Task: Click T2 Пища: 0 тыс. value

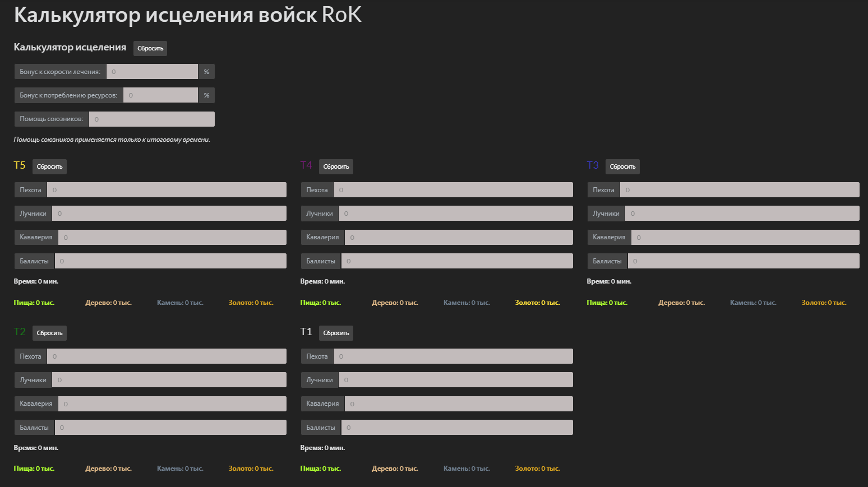Action: pyautogui.click(x=34, y=469)
